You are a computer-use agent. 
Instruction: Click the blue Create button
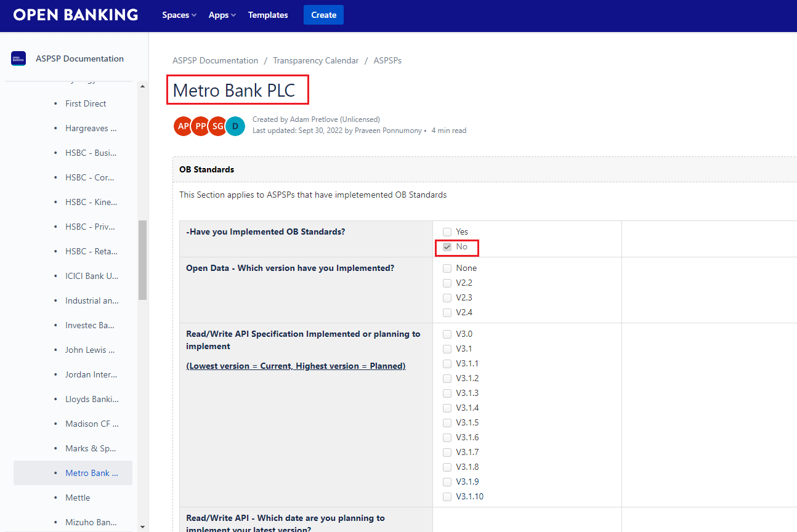click(323, 15)
